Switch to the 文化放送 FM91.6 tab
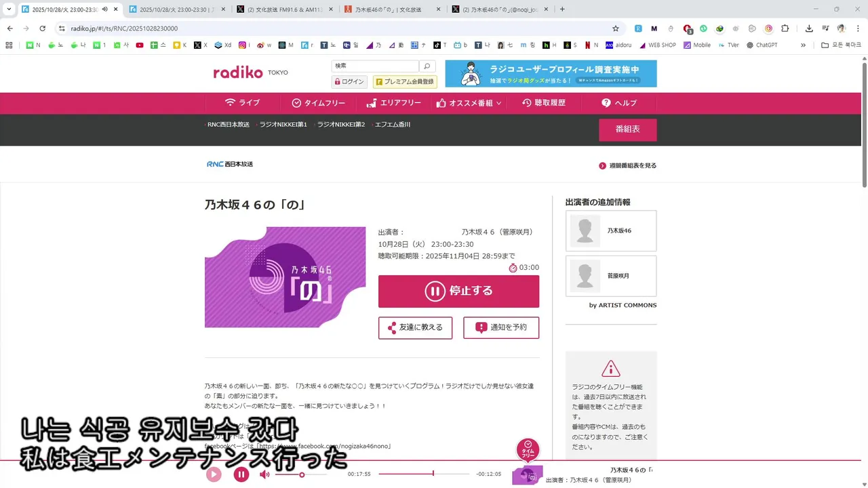Viewport: 868px width, 488px height. (x=285, y=9)
